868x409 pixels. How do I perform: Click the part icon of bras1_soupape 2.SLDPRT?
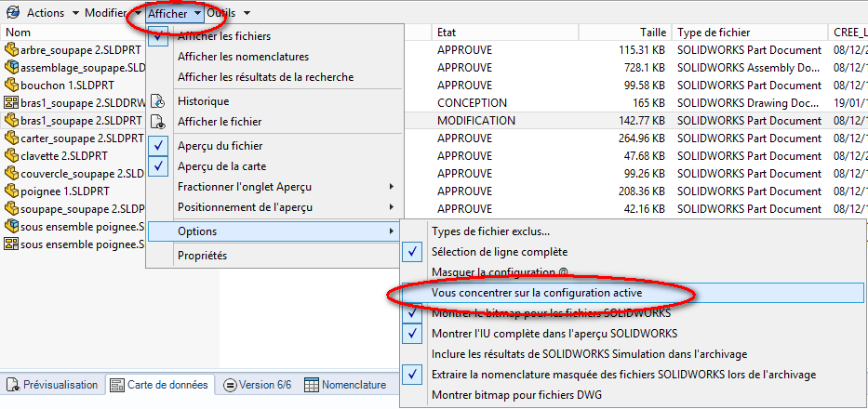coord(11,121)
